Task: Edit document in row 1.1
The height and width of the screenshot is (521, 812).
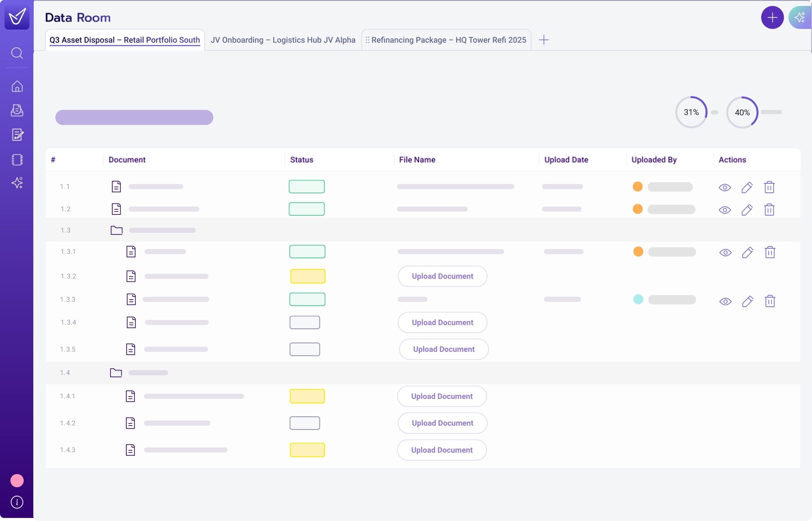Action: (x=747, y=187)
